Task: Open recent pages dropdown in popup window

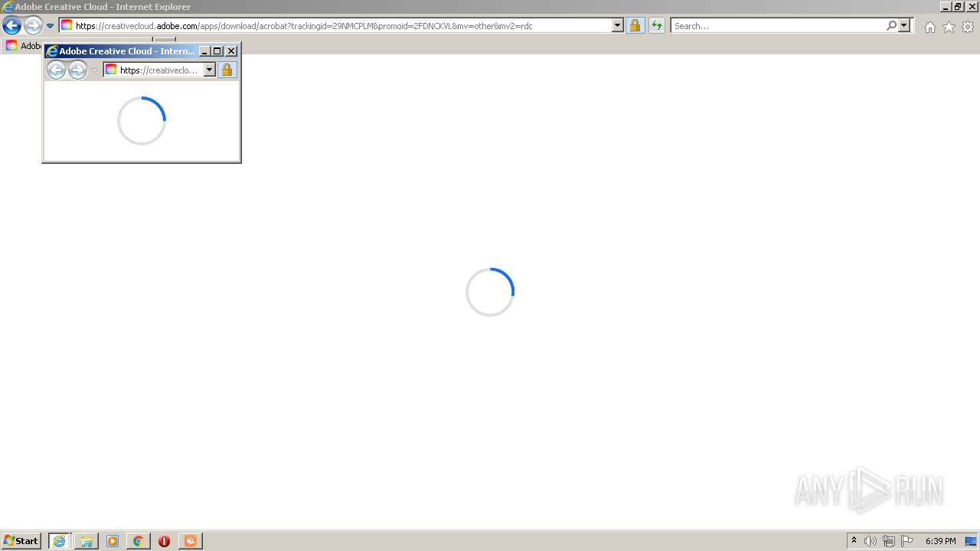Action: tap(95, 70)
